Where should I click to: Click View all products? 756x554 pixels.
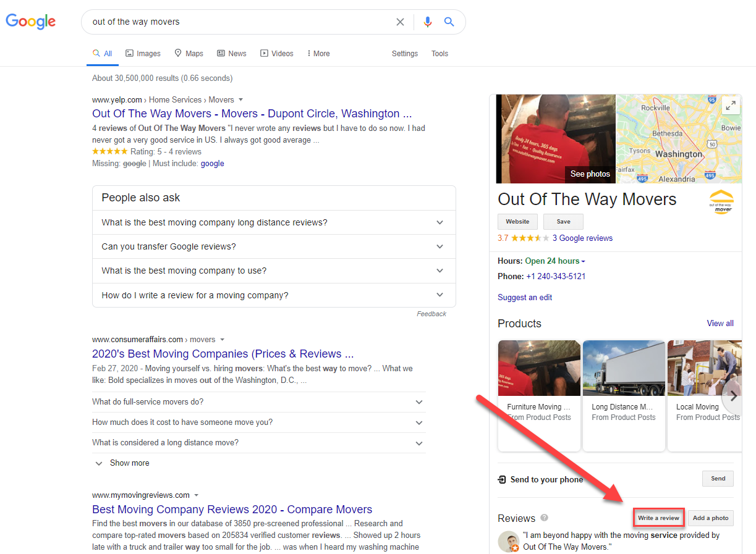[x=720, y=323]
